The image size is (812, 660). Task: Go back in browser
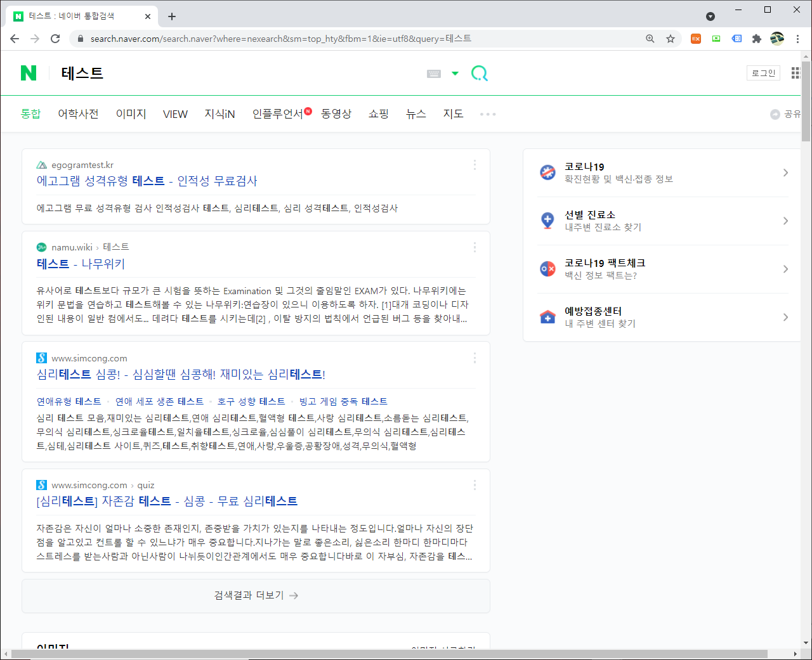[15, 39]
